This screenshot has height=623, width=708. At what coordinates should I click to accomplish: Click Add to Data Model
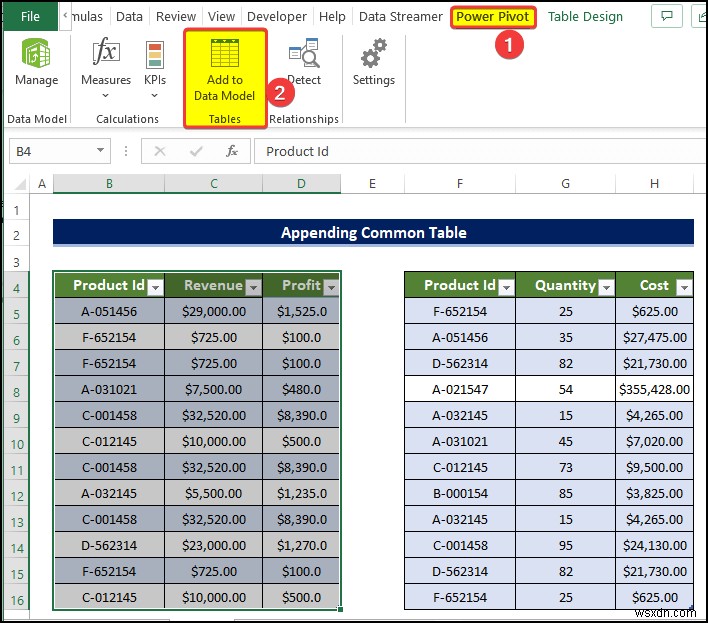click(x=225, y=70)
